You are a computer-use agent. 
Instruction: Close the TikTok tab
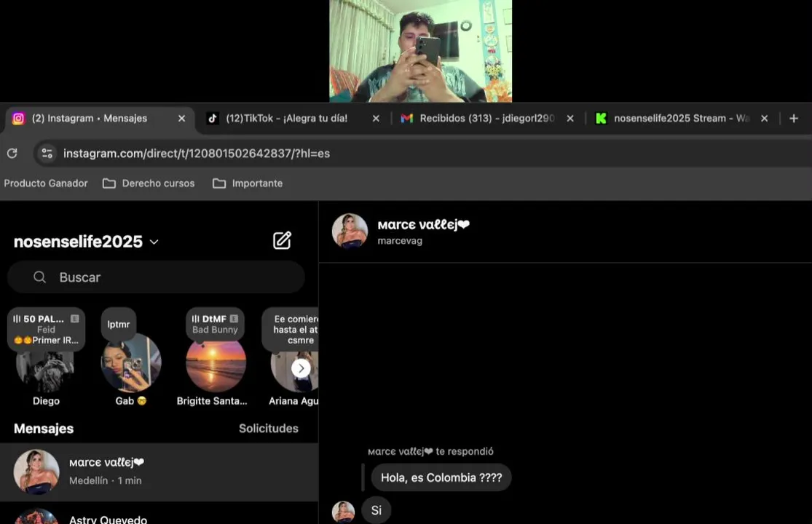376,119
